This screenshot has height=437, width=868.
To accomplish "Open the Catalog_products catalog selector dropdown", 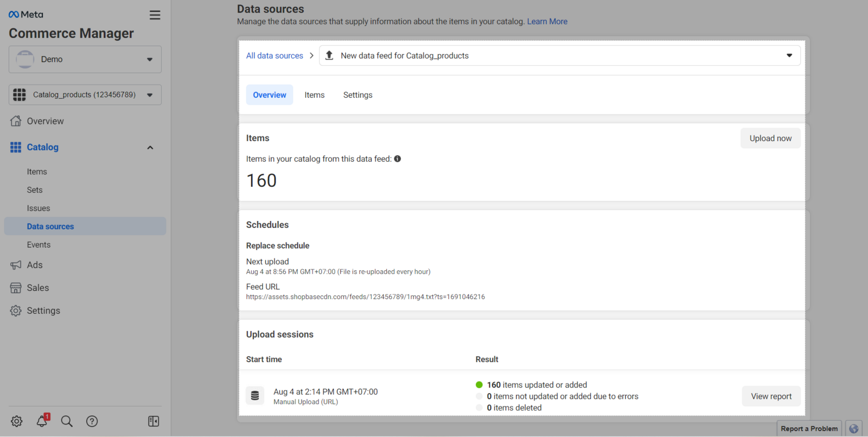I will (x=85, y=95).
